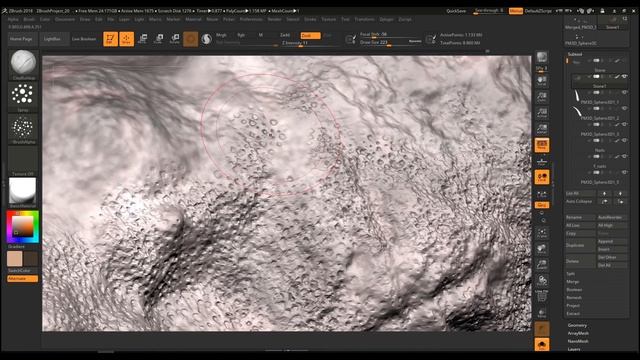Viewport: 640px width, 360px height.
Task: Click the Move view icon on right shelf
Action: pyautogui.click(x=542, y=249)
